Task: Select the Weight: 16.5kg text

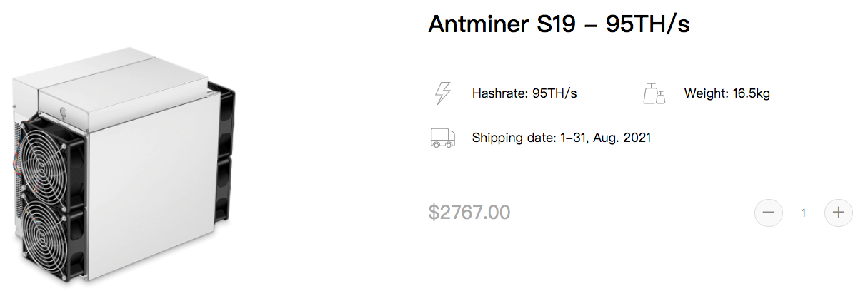Action: pyautogui.click(x=727, y=93)
